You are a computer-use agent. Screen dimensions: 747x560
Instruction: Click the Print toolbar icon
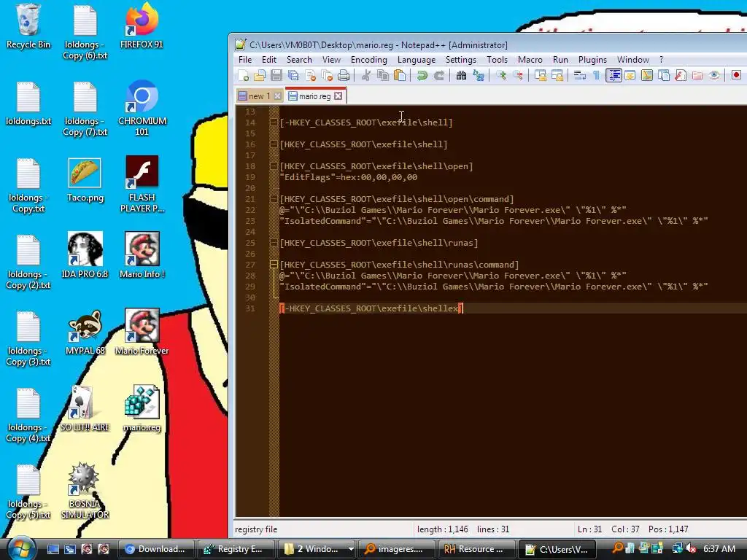click(344, 75)
